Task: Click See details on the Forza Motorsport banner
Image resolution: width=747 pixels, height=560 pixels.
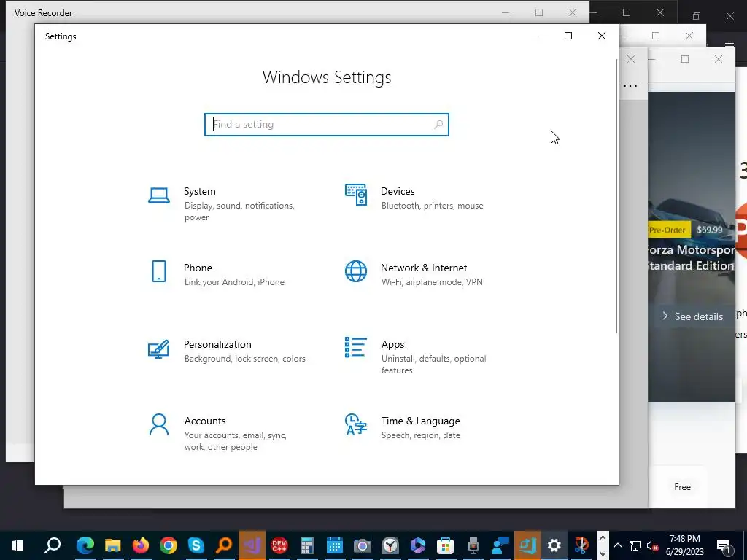Action: point(692,316)
